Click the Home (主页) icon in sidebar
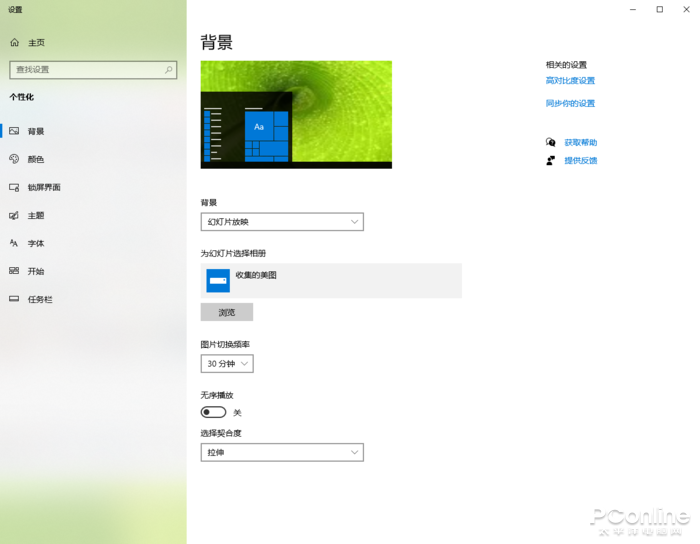This screenshot has height=544, width=700. 14,43
